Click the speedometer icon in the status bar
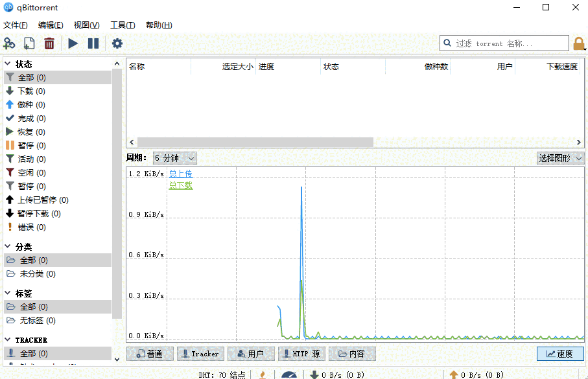Screen dimensions: 588x379 [289, 374]
